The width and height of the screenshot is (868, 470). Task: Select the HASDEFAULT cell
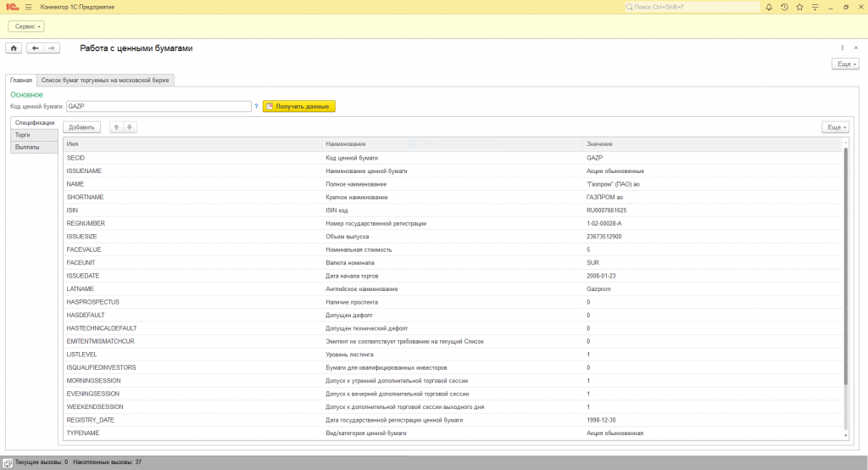tap(192, 316)
